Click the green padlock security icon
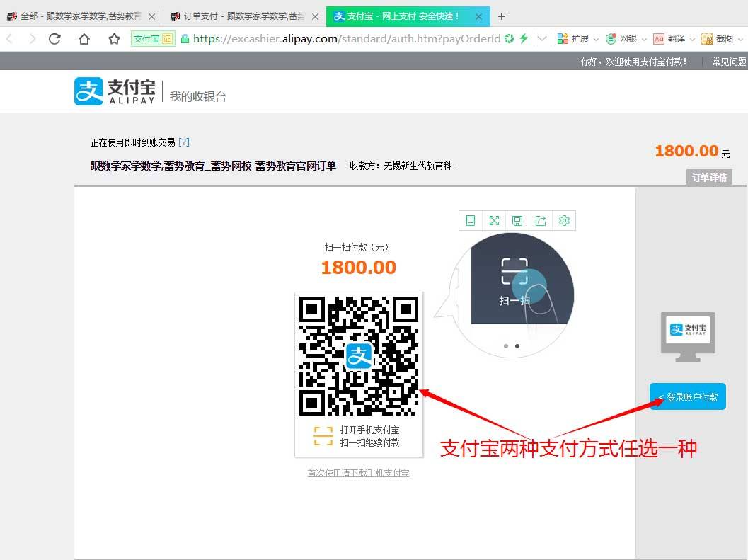Viewport: 748px width, 560px height. coord(185,39)
